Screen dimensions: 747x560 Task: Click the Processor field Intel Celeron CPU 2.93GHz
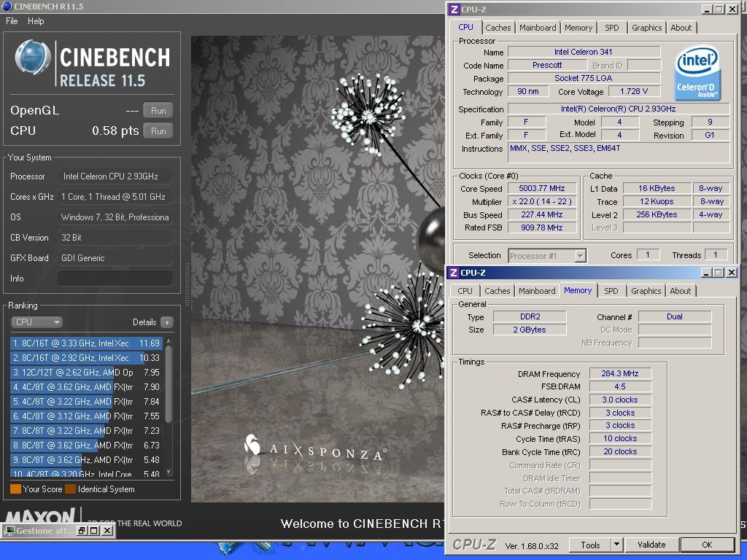point(115,176)
